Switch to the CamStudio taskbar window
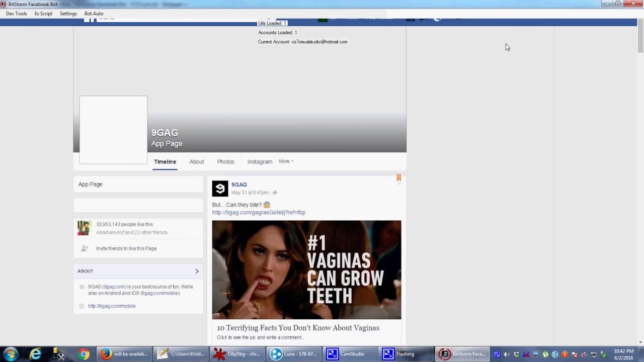Screen dimensions: 644x362 point(350,354)
